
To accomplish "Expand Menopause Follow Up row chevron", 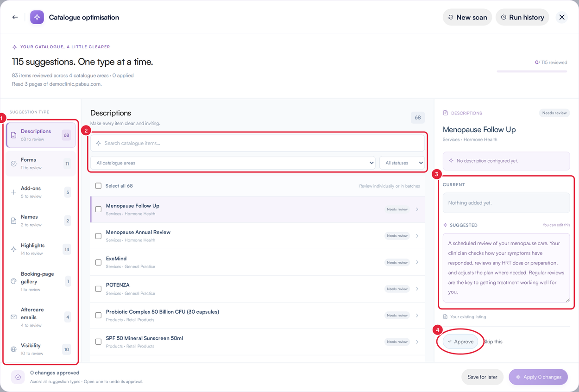I will pyautogui.click(x=417, y=209).
